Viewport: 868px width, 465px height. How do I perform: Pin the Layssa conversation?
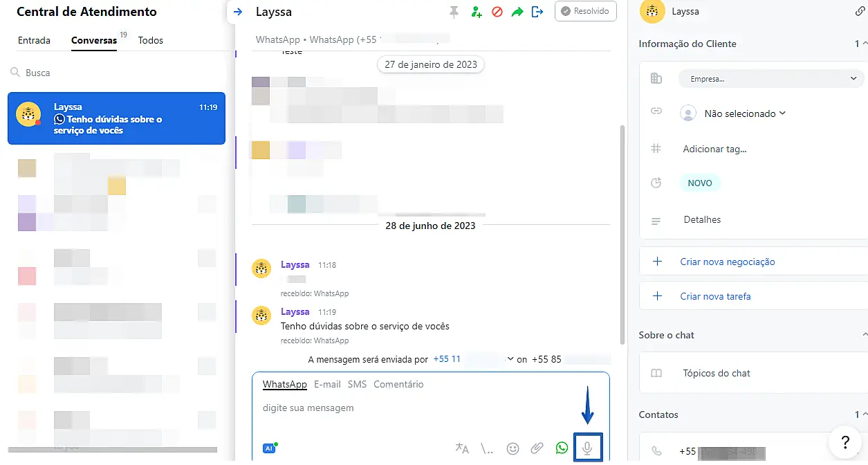454,12
